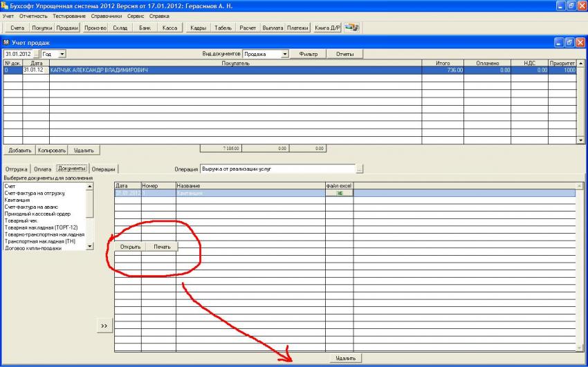The height and width of the screenshot is (367, 588).
Task: Click the Добавить button under sales table
Action: tap(19, 150)
